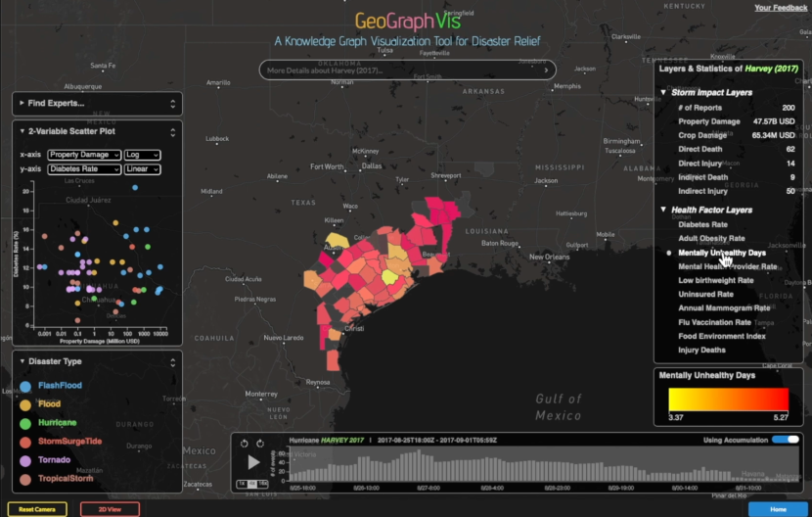812x517 pixels.
Task: Click the Mentally Unhealthy Days selected bullet
Action: point(668,253)
